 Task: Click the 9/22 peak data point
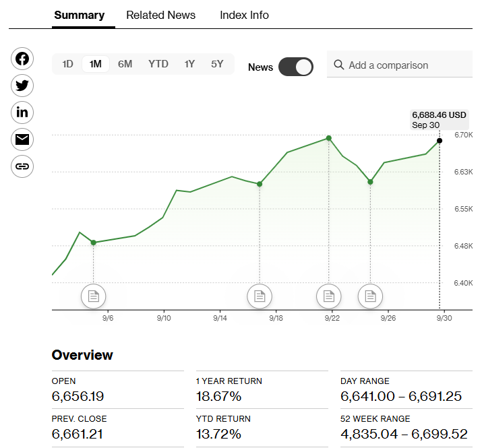click(x=329, y=138)
